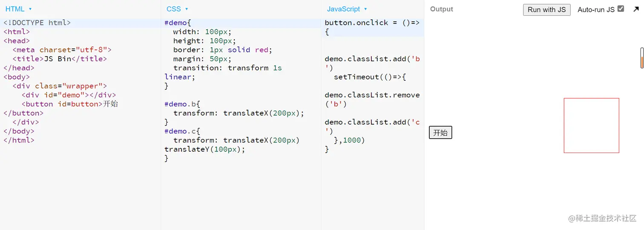Click the },1000) line in the JavaScript
644x230 pixels.
coord(350,140)
